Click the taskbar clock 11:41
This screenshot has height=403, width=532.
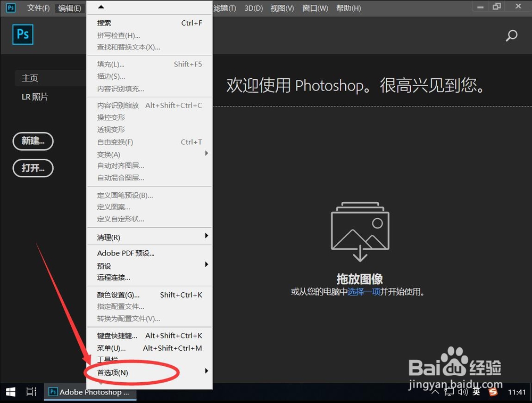(x=517, y=392)
